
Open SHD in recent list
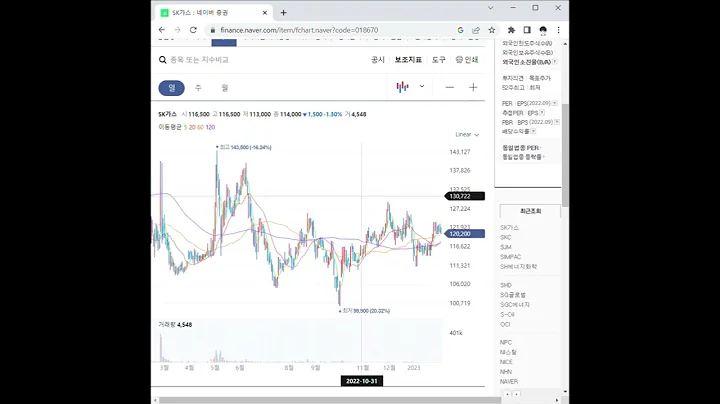[506, 286]
